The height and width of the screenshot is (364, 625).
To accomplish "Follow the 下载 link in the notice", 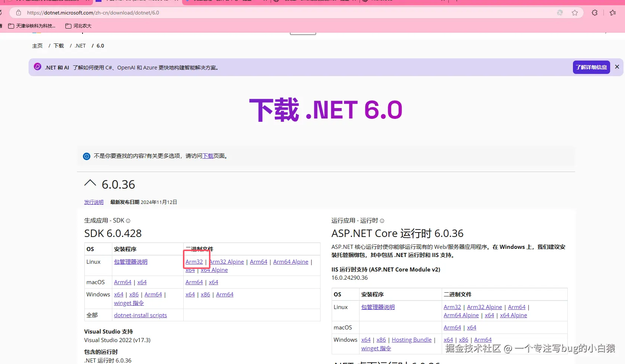I will (x=208, y=156).
